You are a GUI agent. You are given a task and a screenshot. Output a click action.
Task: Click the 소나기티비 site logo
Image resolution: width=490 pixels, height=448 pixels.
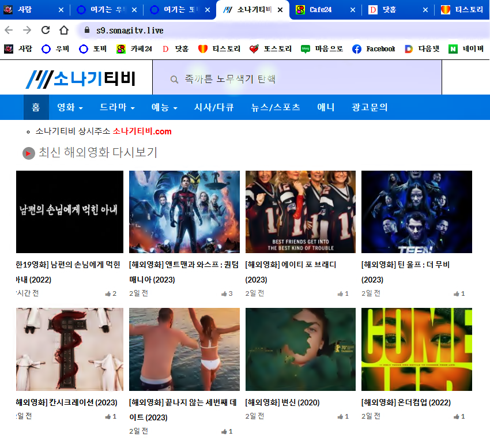pos(81,79)
